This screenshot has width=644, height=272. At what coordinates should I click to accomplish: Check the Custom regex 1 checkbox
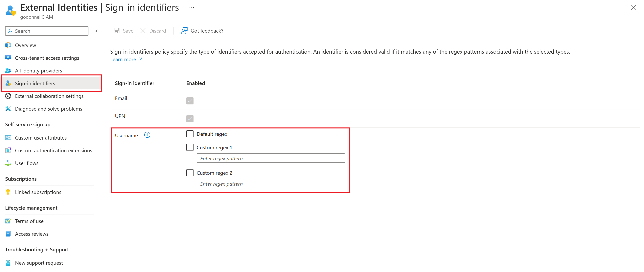click(x=190, y=147)
